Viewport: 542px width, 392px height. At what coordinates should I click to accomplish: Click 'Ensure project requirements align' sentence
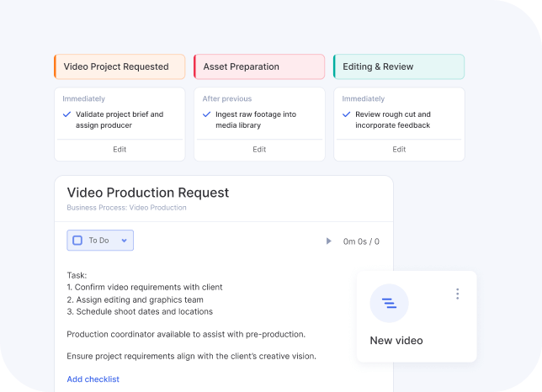(x=192, y=356)
